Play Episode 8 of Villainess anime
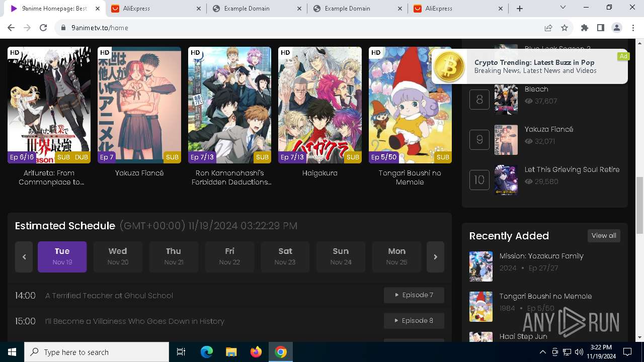Screen dimensions: 644x362 (x=414, y=321)
